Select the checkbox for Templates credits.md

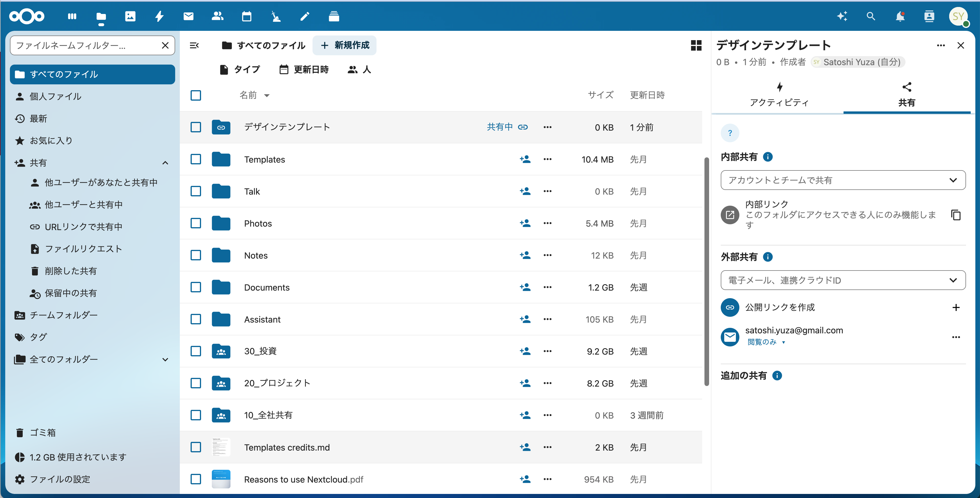[196, 447]
